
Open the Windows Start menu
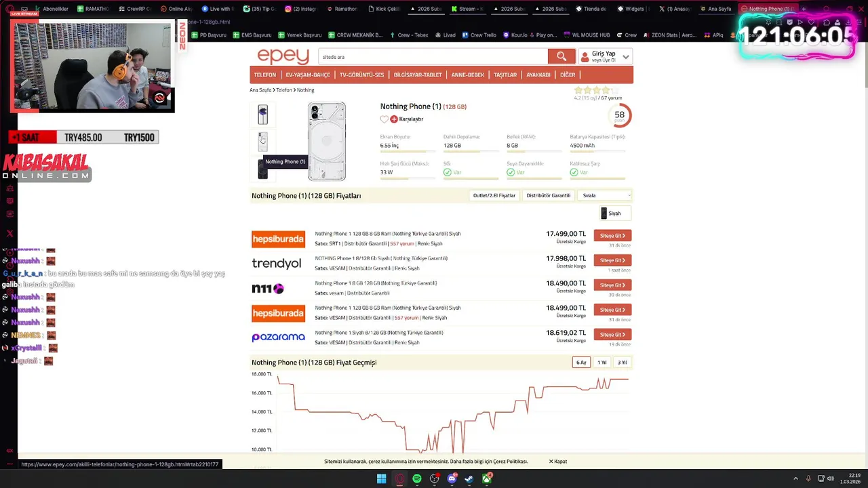click(381, 479)
